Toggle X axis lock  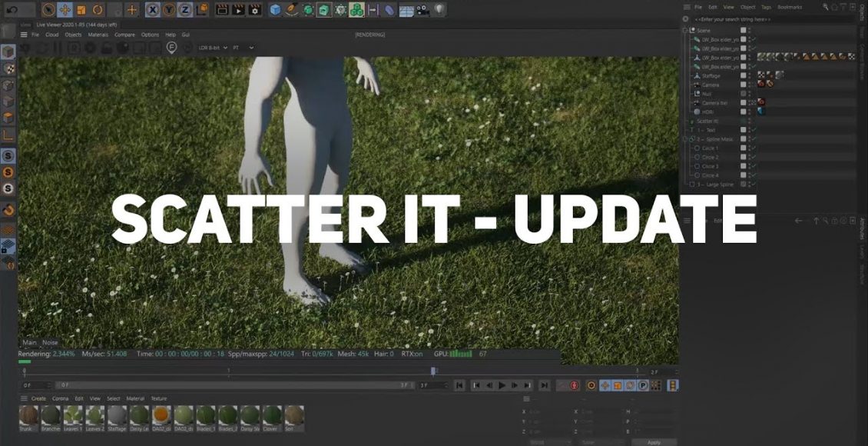point(152,10)
